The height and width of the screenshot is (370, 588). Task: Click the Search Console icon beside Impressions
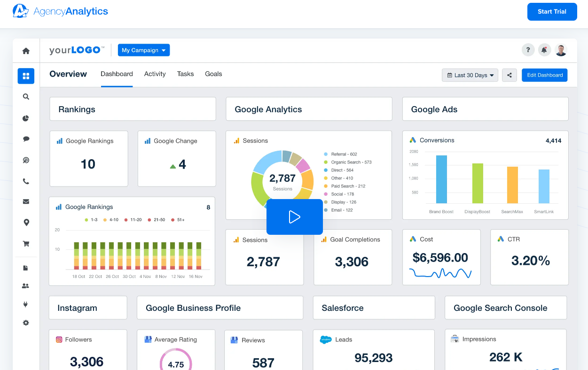[455, 339]
